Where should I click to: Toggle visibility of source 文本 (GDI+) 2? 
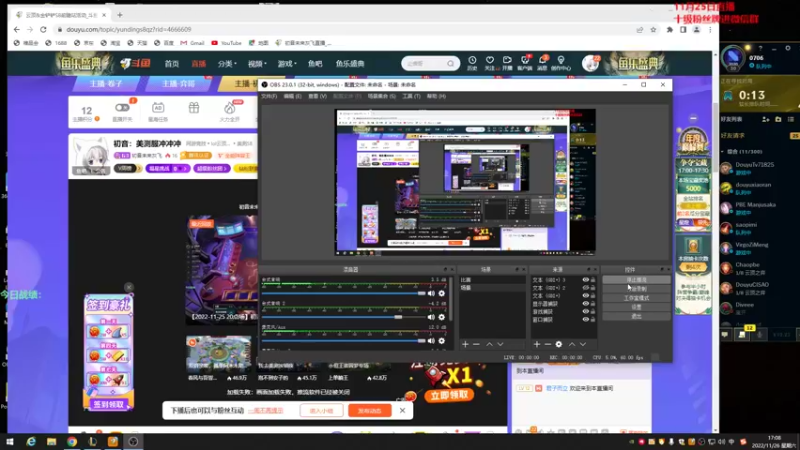(x=586, y=288)
